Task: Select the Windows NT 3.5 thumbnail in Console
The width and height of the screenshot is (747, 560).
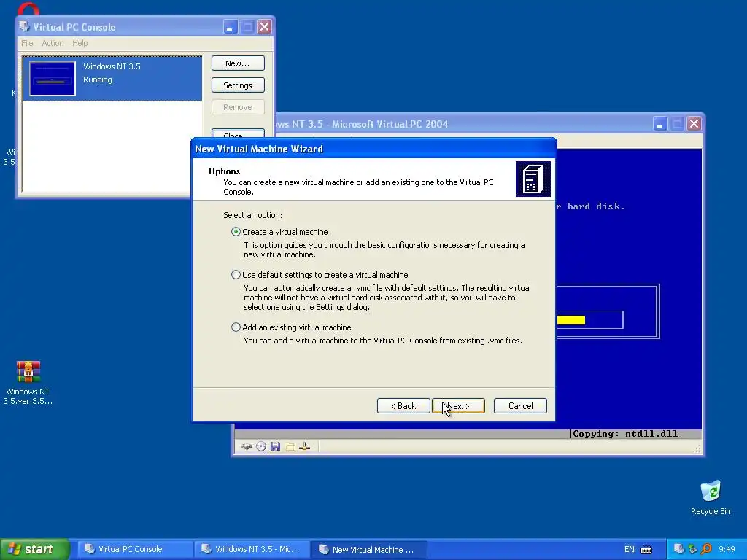Action: pyautogui.click(x=53, y=79)
